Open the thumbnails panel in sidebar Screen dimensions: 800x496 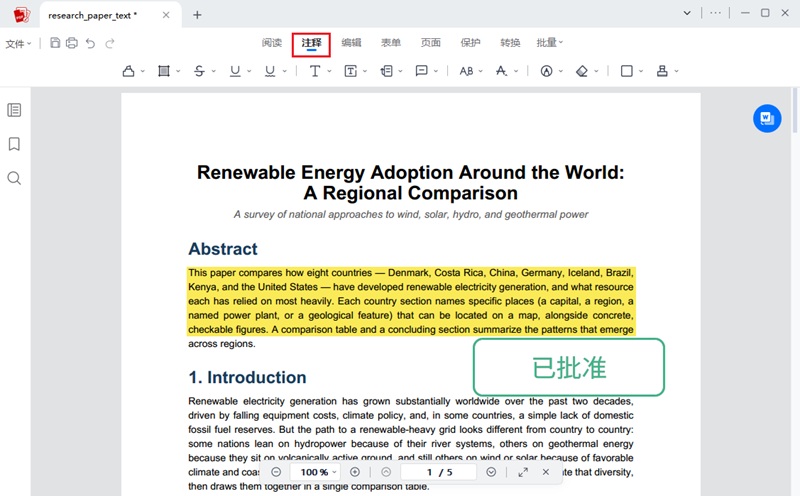click(14, 110)
